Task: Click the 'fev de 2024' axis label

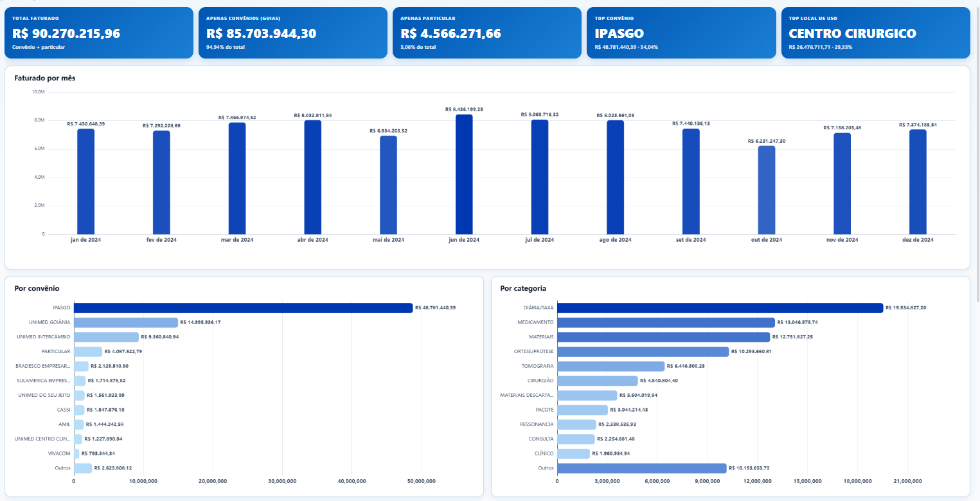Action: [161, 240]
